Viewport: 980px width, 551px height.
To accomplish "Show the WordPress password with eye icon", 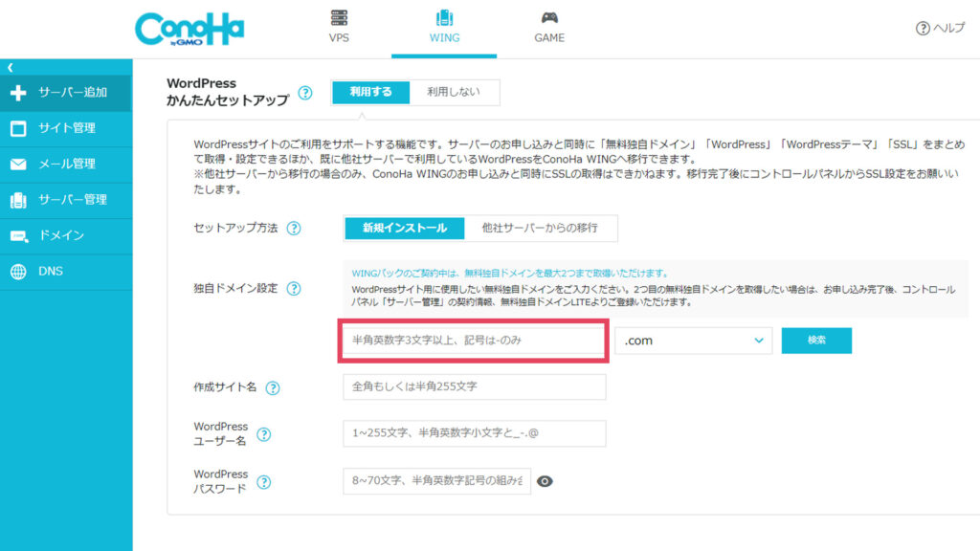I will point(545,481).
